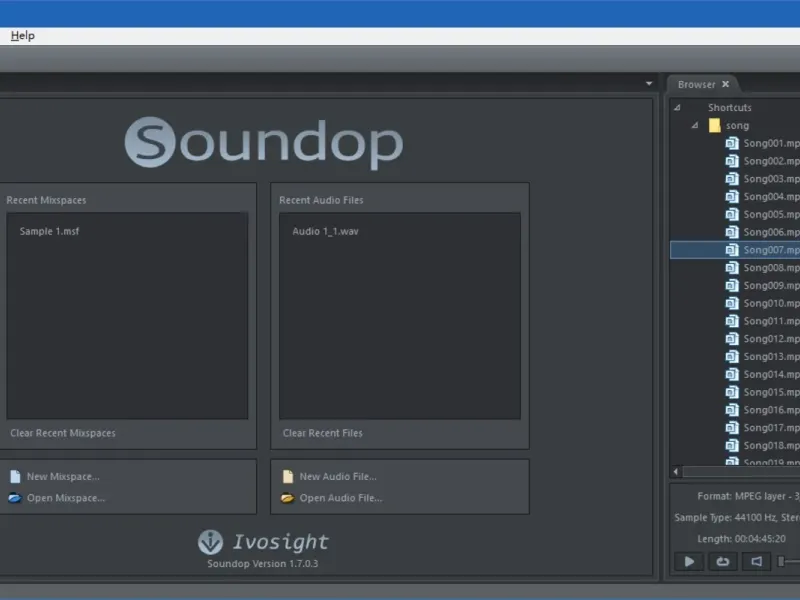Select the song folder icon
This screenshot has width=800, height=600.
point(714,125)
